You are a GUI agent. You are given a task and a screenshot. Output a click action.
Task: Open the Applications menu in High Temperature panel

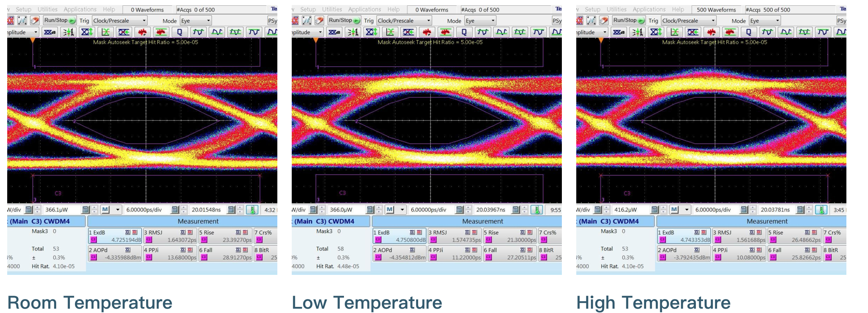click(649, 9)
